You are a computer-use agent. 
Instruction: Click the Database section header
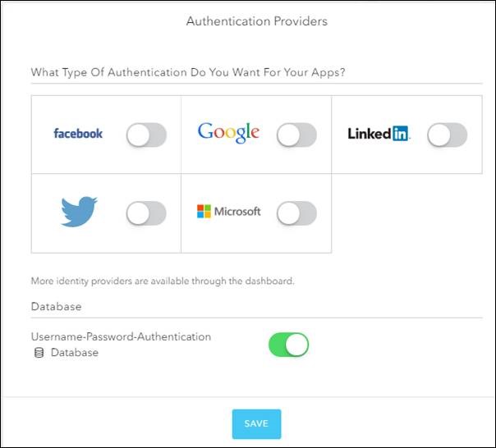56,306
